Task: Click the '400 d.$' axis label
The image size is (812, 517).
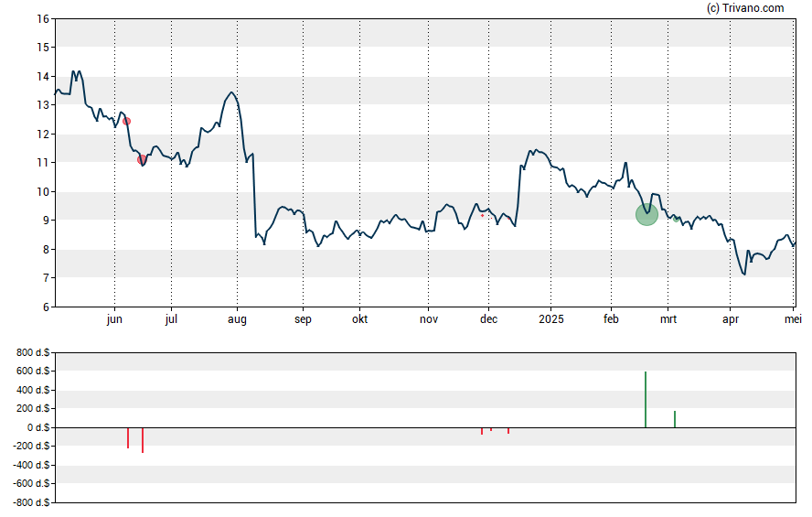Action: point(33,390)
